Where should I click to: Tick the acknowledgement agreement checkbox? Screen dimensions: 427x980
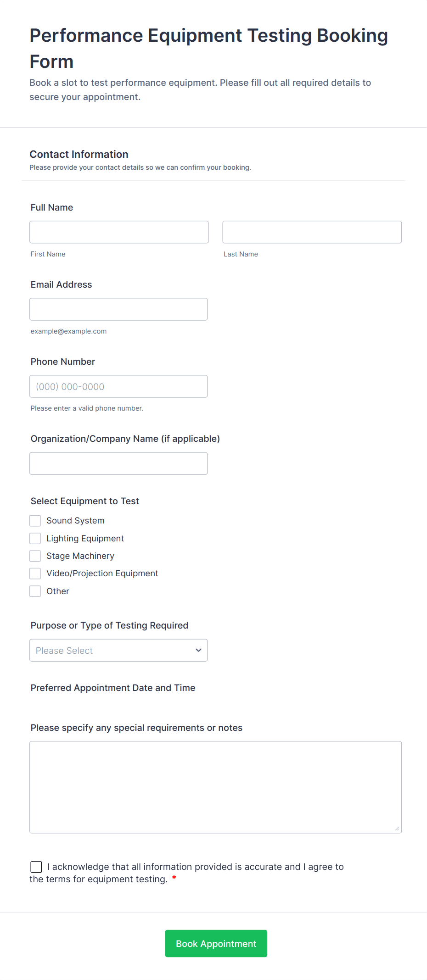pyautogui.click(x=36, y=867)
